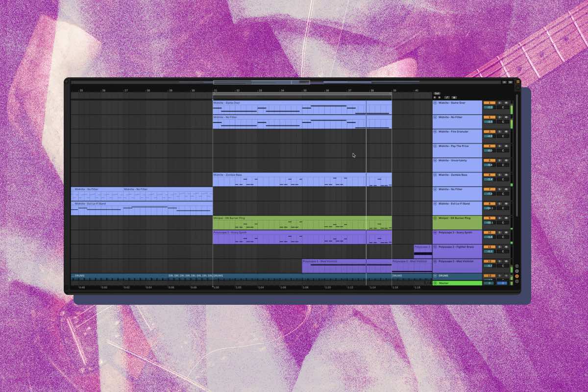Unfold the DRUMS track
Screen dimensions: 588x392
tap(435, 275)
